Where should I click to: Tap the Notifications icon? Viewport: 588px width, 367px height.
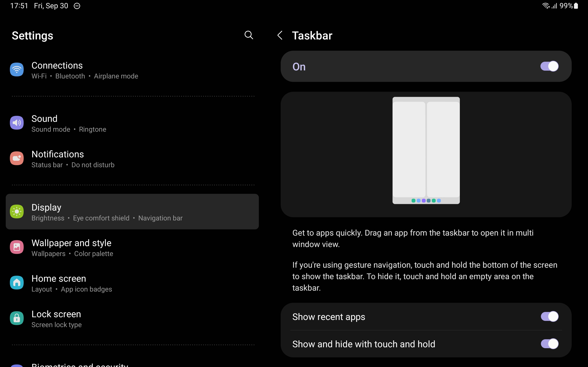pyautogui.click(x=17, y=158)
